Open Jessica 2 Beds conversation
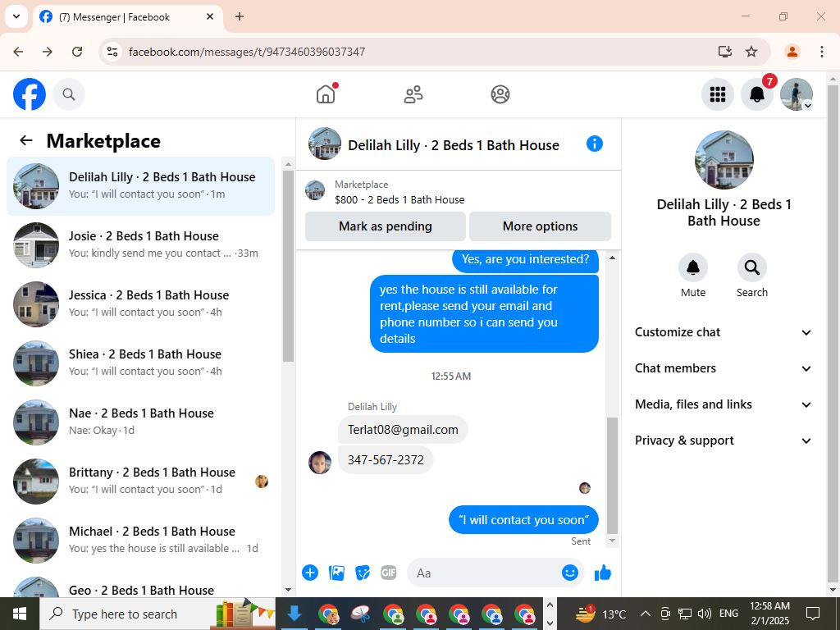This screenshot has height=630, width=840. coord(140,304)
